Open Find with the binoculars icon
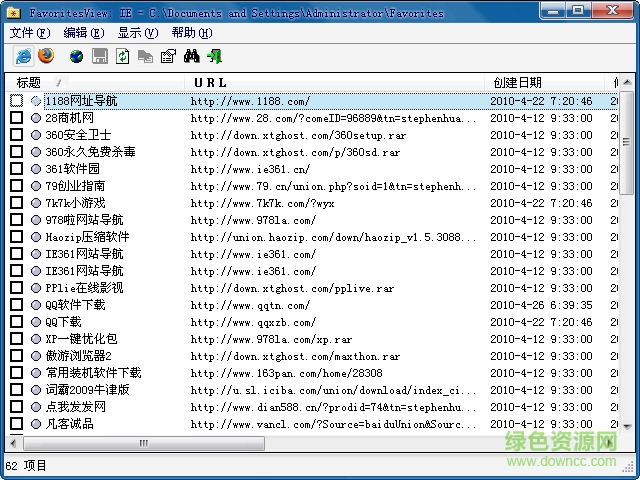The width and height of the screenshot is (640, 480). tap(191, 56)
